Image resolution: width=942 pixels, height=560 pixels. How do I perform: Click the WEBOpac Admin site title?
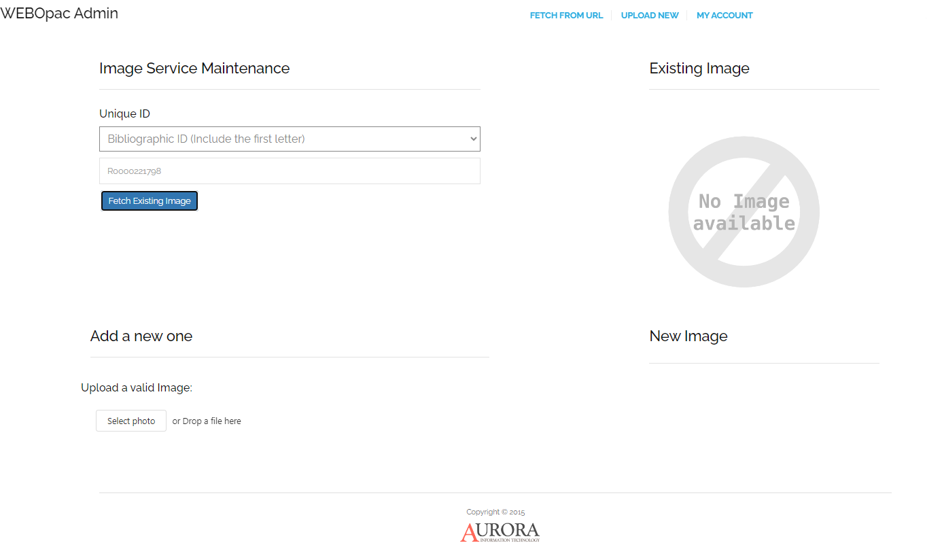59,14
